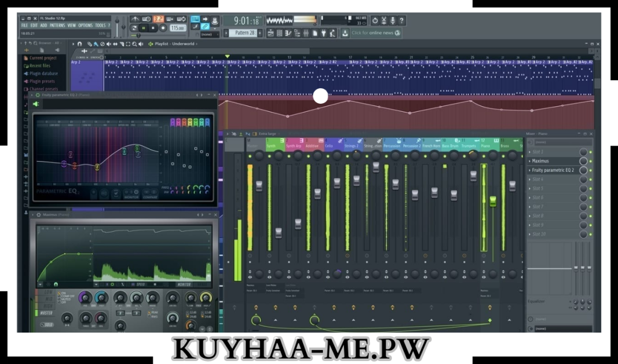Select the Cello mixer track

coord(333,144)
